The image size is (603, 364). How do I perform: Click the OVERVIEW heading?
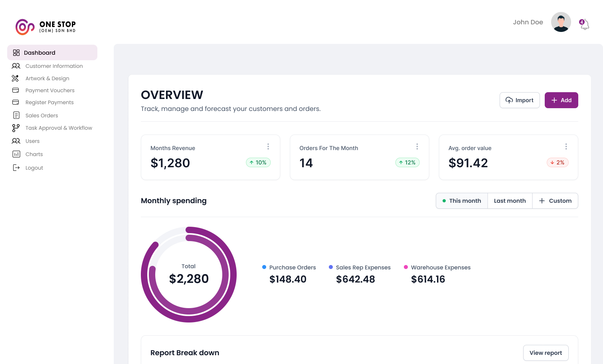[172, 95]
